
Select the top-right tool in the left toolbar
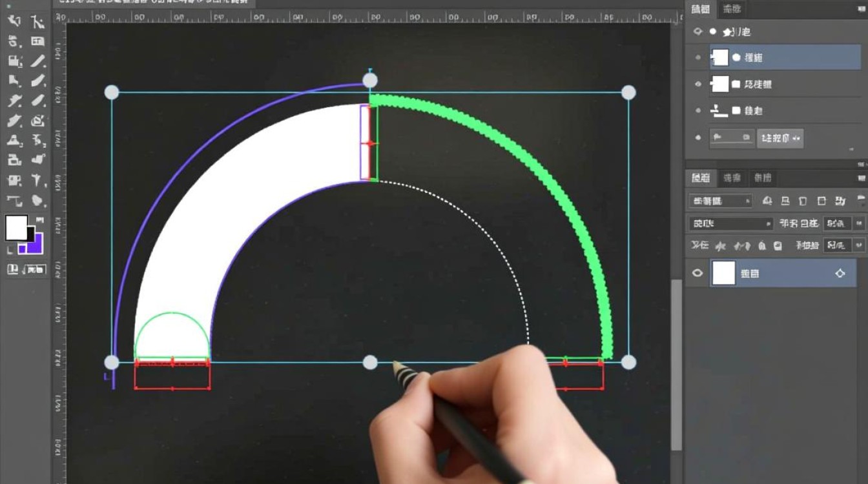38,22
